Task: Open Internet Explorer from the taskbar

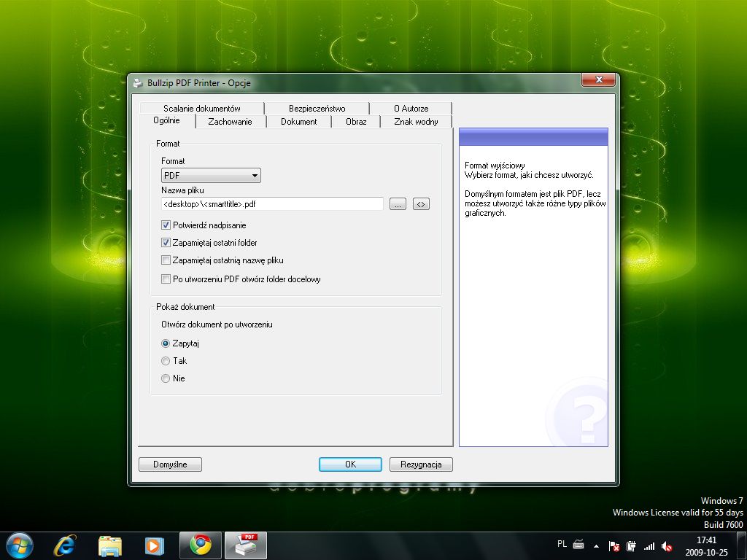Action: click(65, 545)
